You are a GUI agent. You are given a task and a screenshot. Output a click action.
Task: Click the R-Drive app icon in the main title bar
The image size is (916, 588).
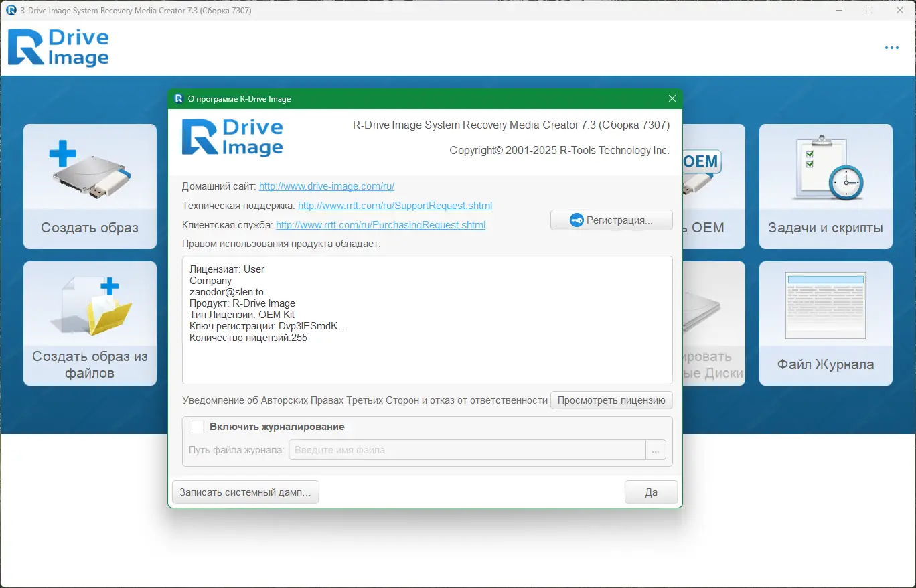[11, 10]
